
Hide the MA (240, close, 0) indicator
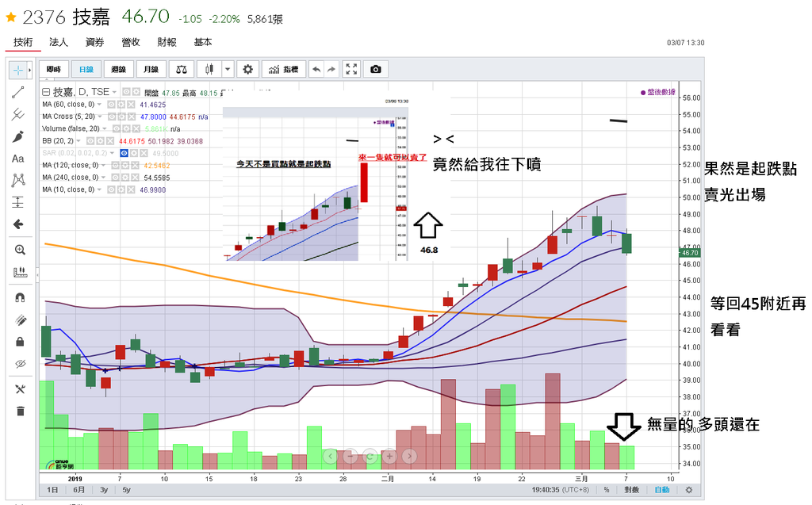[x=115, y=178]
